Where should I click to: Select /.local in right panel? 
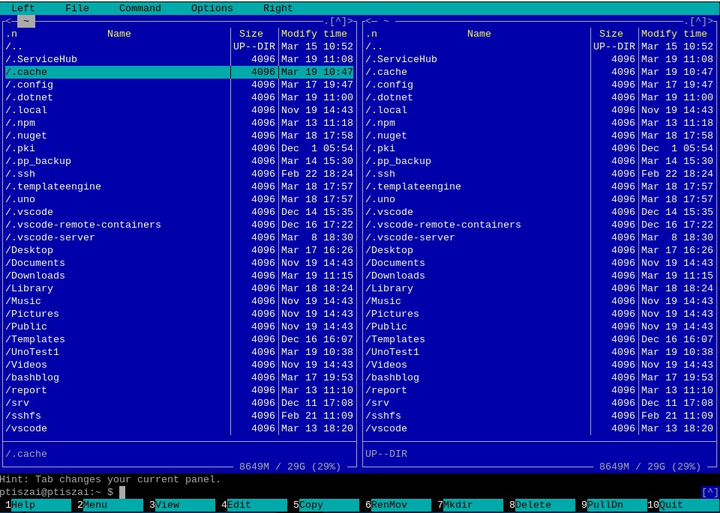coord(539,110)
